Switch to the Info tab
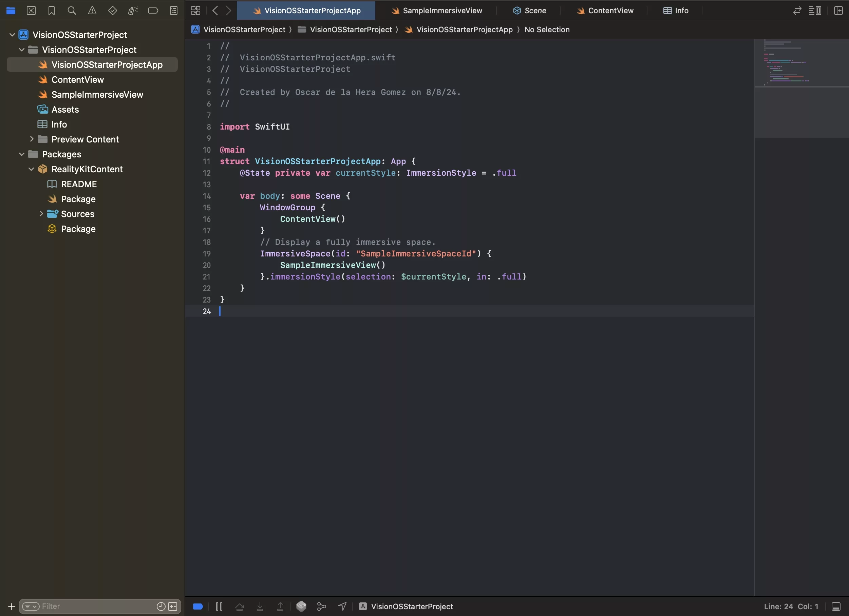The height and width of the screenshot is (616, 849). point(675,11)
